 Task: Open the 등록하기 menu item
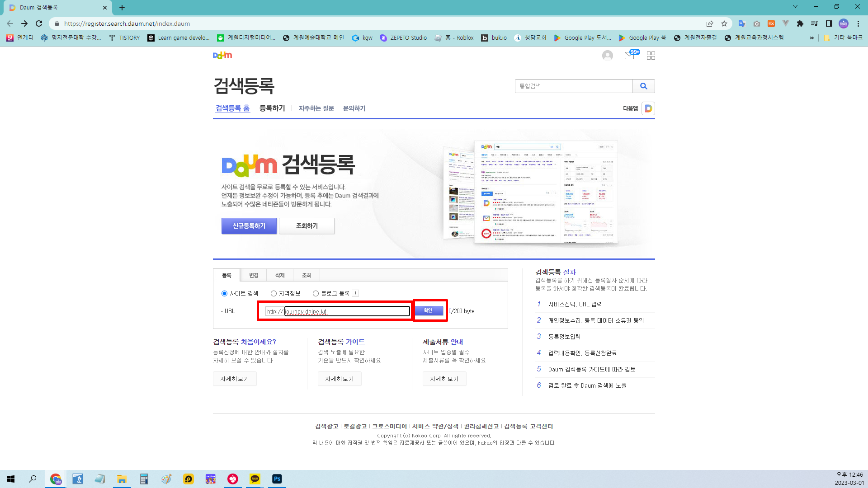(272, 108)
